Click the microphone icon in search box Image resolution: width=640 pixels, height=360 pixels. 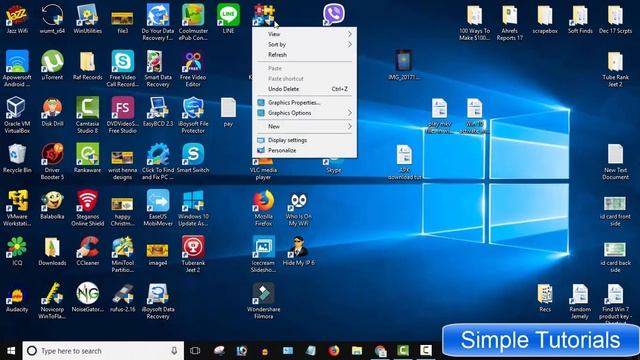click(174, 351)
